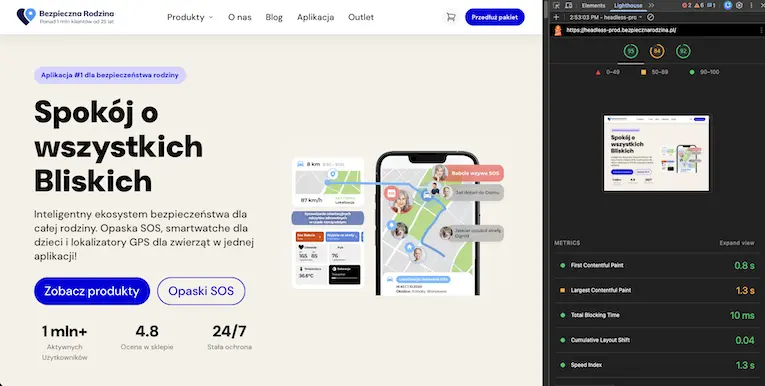This screenshot has height=386, width=765.
Task: Open the headless-prod.bezpiecznarodzina.pl report URL link
Action: [x=621, y=30]
